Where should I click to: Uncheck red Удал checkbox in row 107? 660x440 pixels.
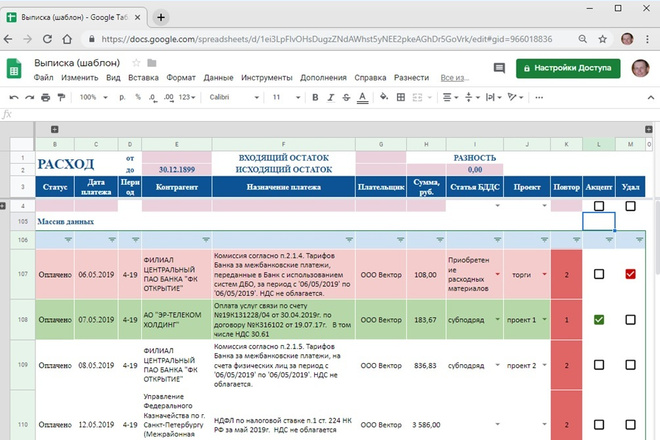[630, 274]
